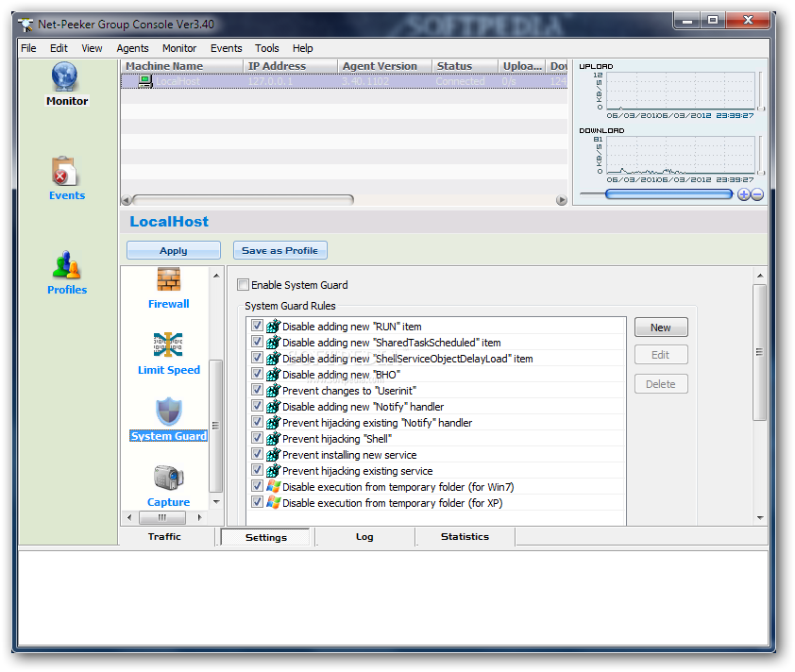Image resolution: width=795 pixels, height=672 pixels.
Task: Sort by Machine Name column header
Action: (x=181, y=66)
